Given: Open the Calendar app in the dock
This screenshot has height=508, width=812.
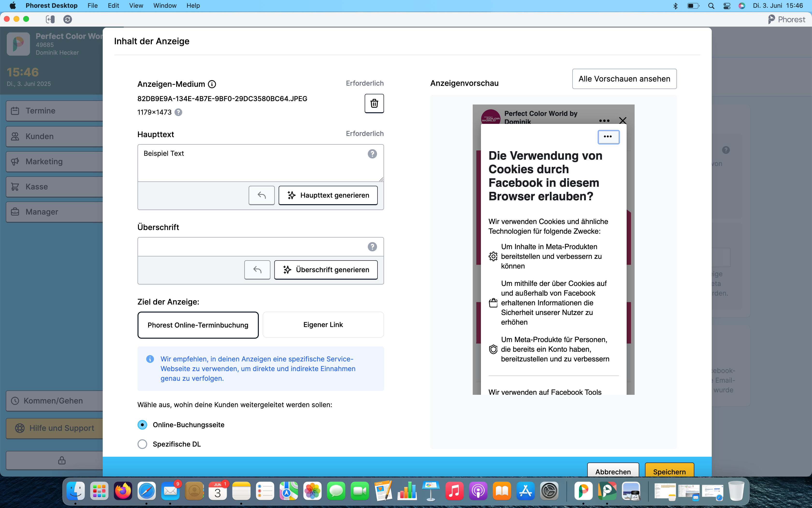Looking at the screenshot, I should pos(218,491).
